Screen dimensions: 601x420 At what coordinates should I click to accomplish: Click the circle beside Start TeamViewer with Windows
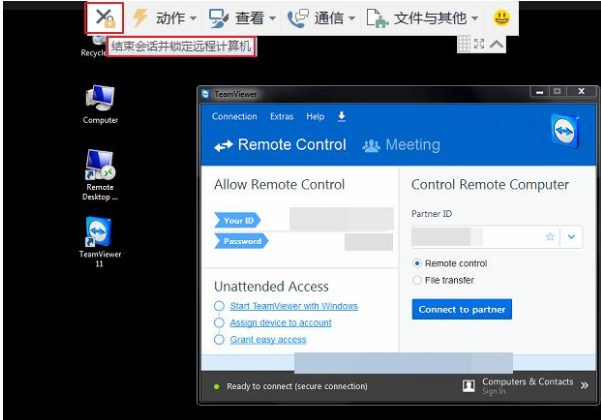tap(219, 306)
